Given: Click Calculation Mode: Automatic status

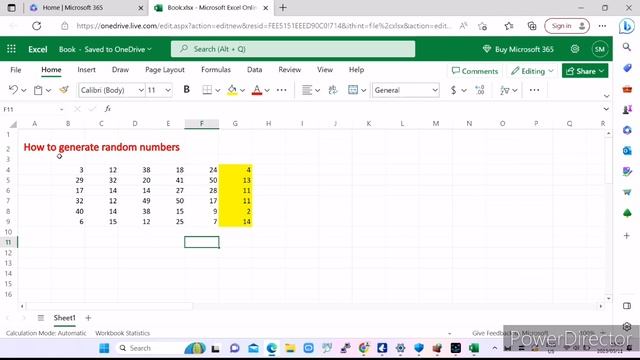Looking at the screenshot, I should point(46,333).
